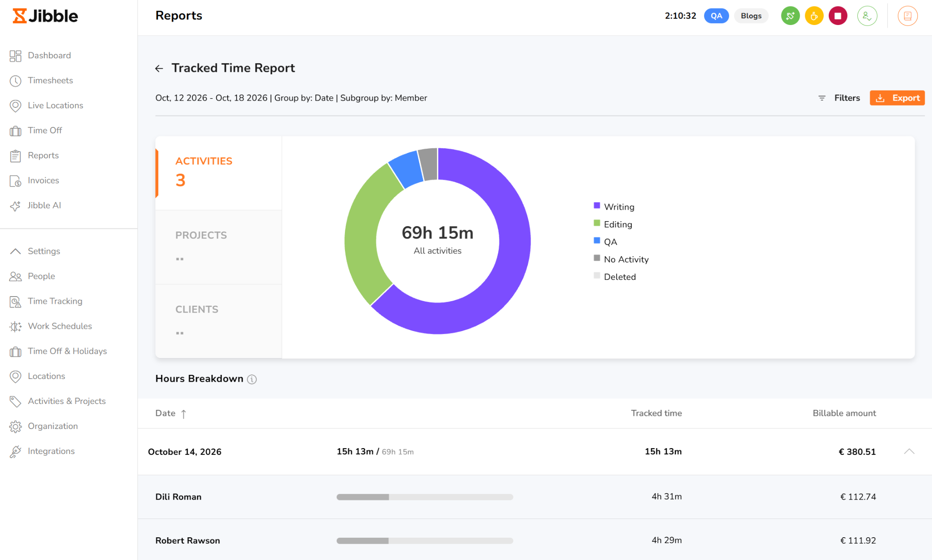Select the CLIENTS tab
Viewport: 932px width, 560px height.
click(x=218, y=322)
